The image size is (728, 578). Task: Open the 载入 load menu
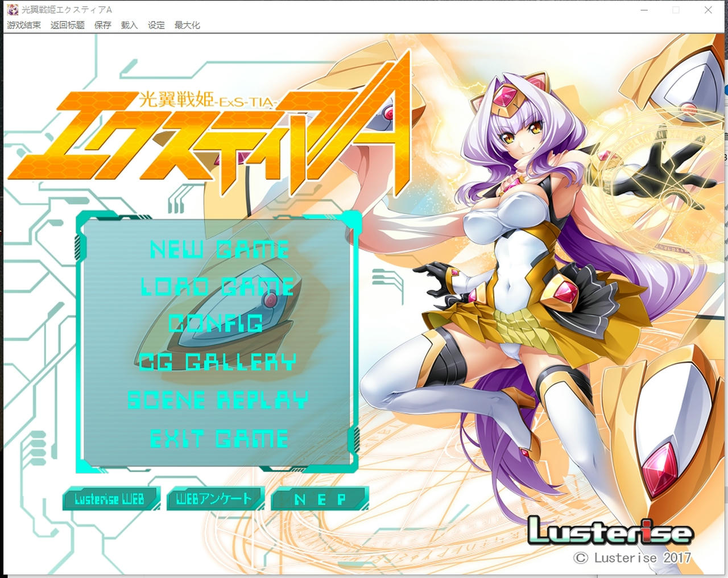tap(129, 25)
